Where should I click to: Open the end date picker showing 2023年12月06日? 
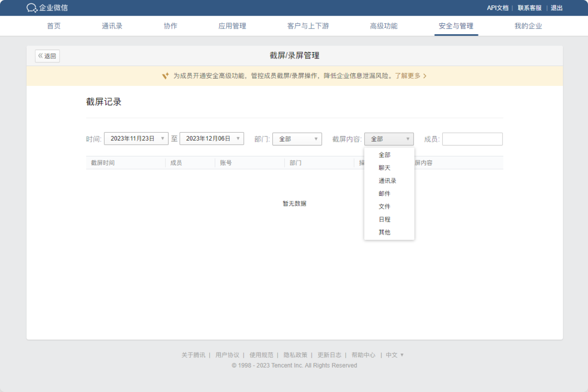(x=212, y=138)
